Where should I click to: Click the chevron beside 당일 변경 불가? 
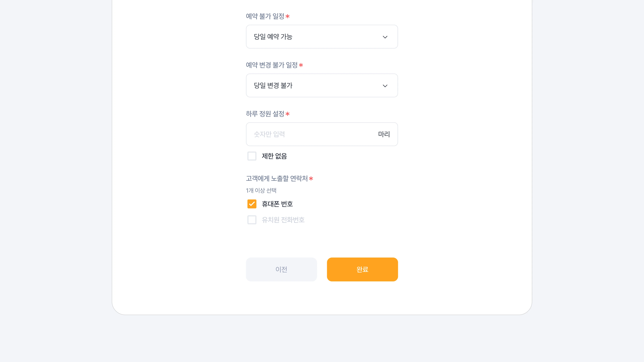pyautogui.click(x=385, y=86)
